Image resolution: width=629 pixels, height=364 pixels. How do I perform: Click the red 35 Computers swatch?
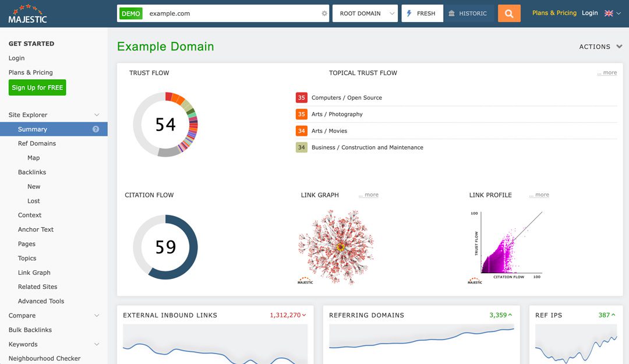pos(301,97)
